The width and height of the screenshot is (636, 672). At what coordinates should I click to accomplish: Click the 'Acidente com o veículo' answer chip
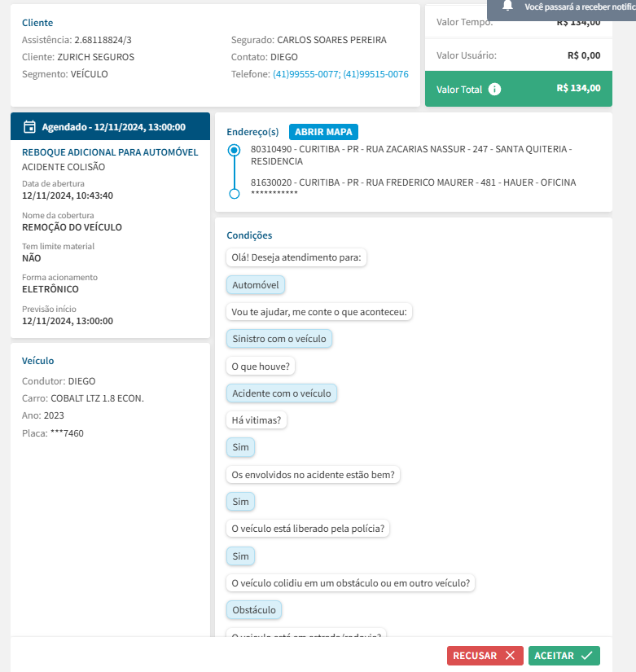pyautogui.click(x=281, y=393)
